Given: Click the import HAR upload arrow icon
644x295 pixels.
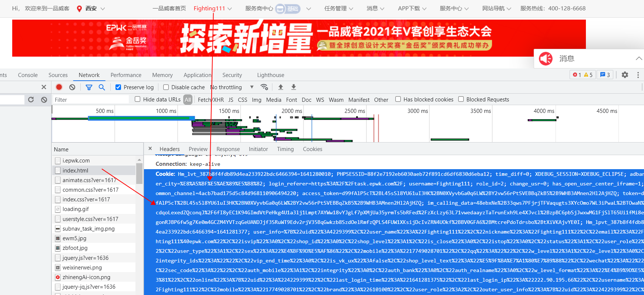Looking at the screenshot, I should [x=281, y=87].
